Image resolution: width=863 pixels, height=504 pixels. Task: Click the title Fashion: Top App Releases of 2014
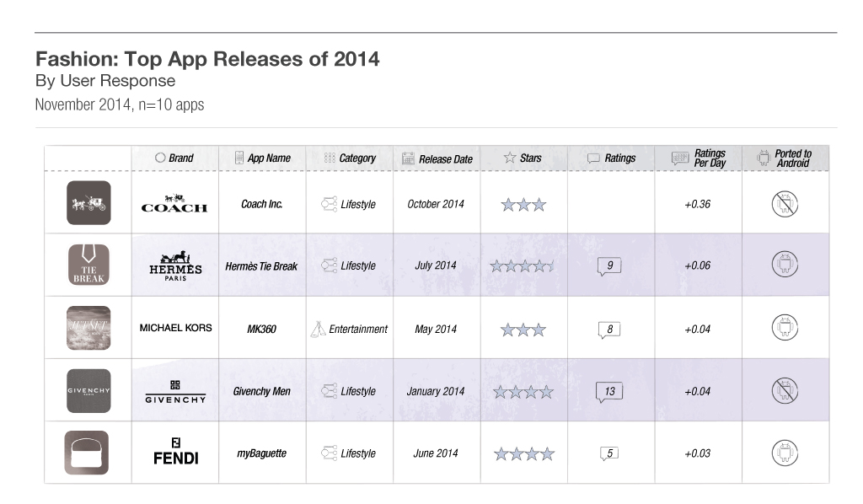pyautogui.click(x=207, y=59)
